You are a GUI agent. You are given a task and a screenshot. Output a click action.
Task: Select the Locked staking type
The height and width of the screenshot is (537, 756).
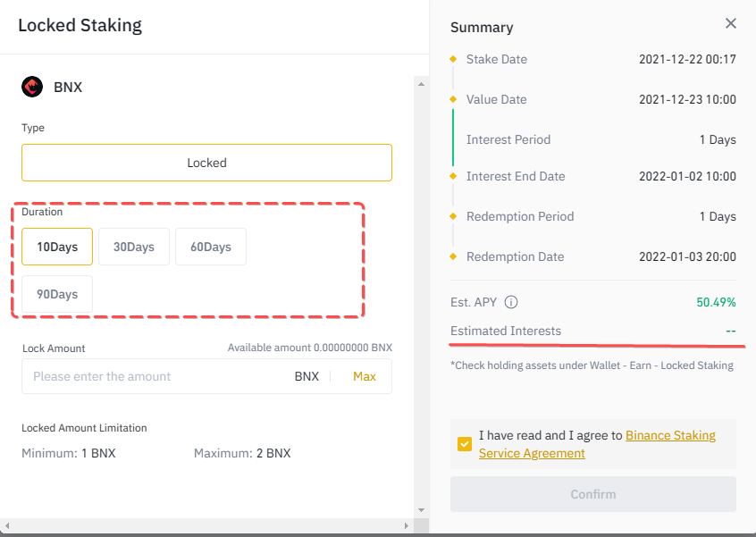(206, 163)
